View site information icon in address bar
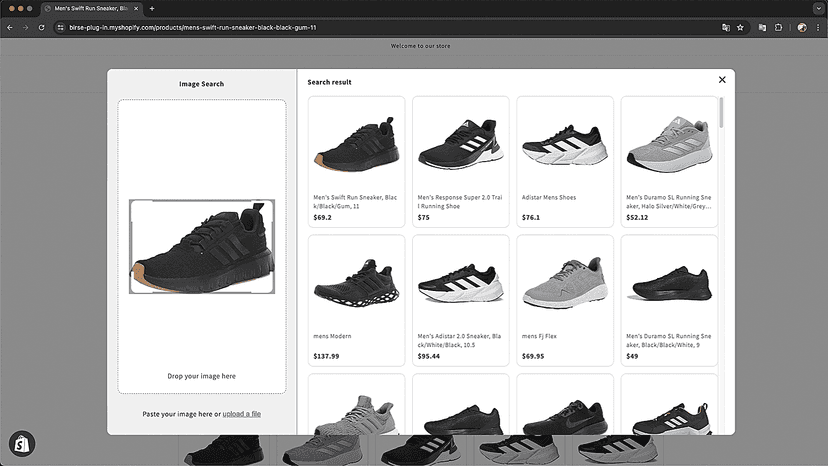This screenshot has height=466, width=828. 60,27
